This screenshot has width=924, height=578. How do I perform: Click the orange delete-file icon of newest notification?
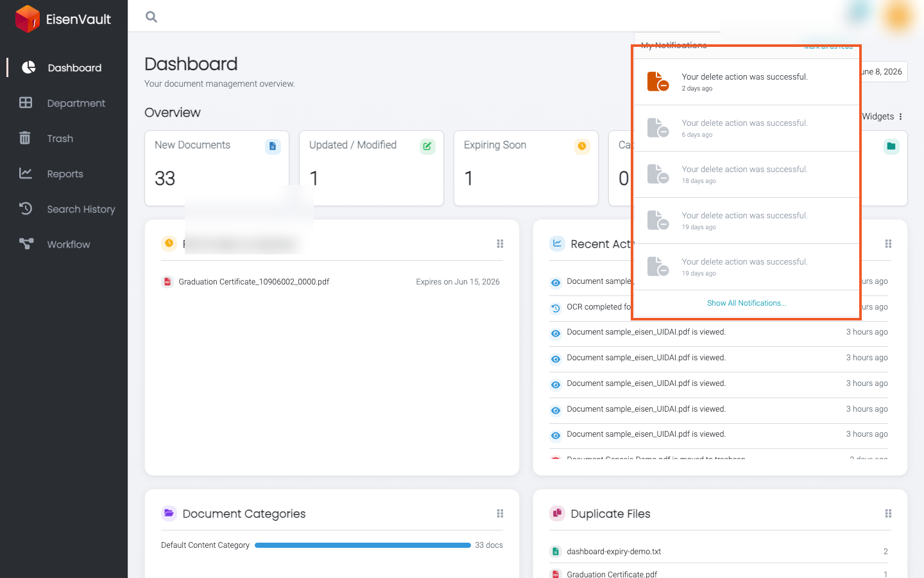(658, 82)
